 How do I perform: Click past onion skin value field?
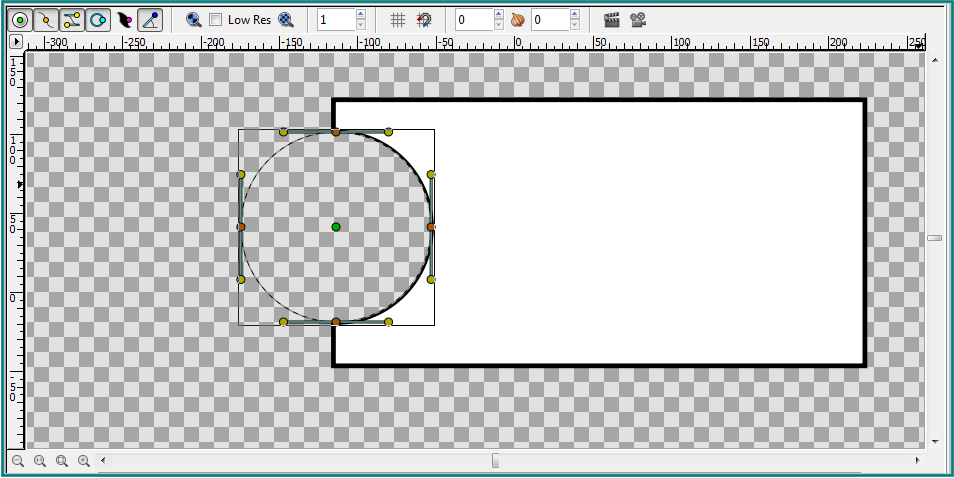pyautogui.click(x=474, y=20)
